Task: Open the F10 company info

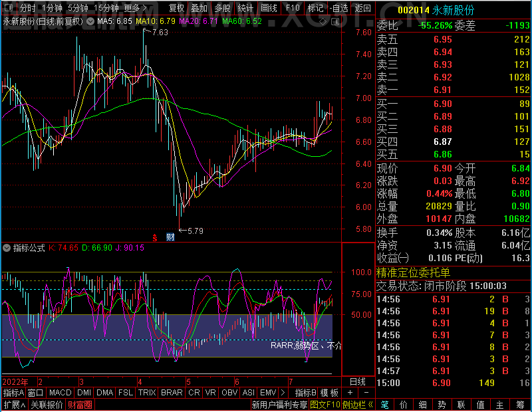Action: [293, 8]
